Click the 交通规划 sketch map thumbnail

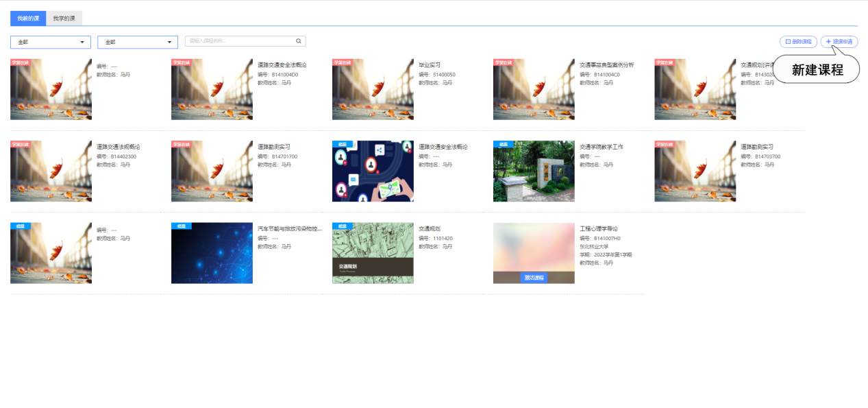coord(373,253)
